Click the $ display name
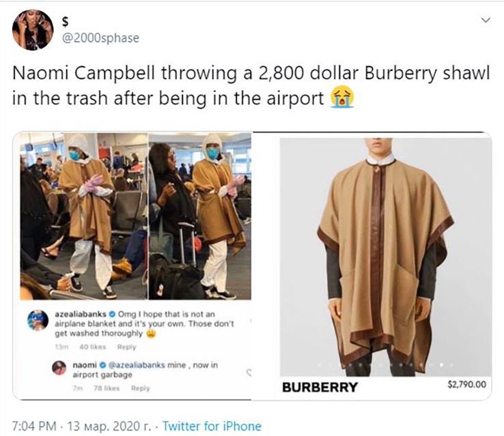This screenshot has height=436, width=504. [66, 22]
